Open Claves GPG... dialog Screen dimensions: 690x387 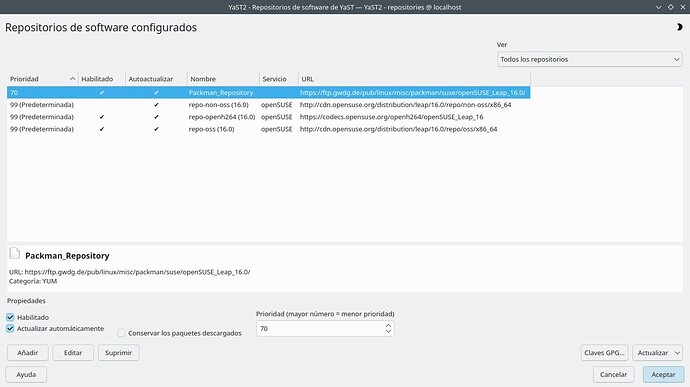[x=604, y=353]
